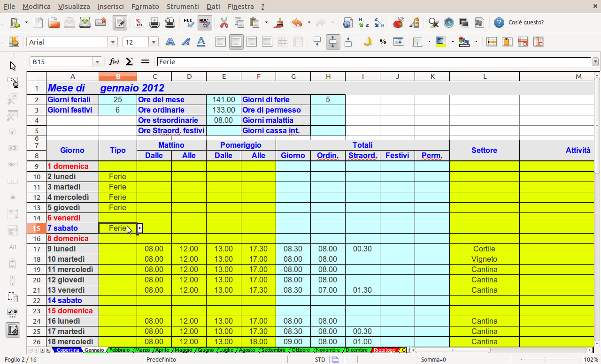This screenshot has height=364, width=601.
Task: Open the print preview
Action: click(x=170, y=23)
